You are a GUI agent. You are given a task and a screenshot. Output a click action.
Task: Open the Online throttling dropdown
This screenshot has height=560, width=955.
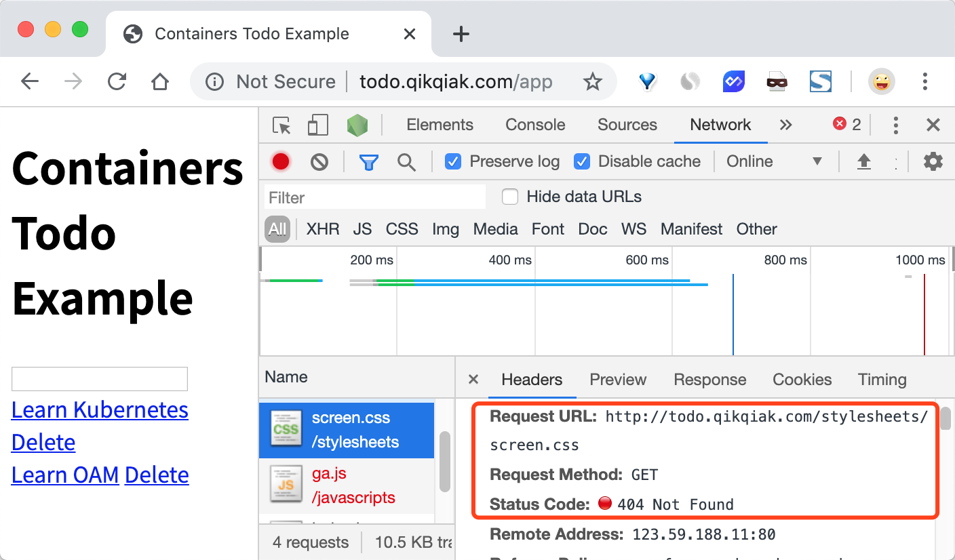point(774,161)
